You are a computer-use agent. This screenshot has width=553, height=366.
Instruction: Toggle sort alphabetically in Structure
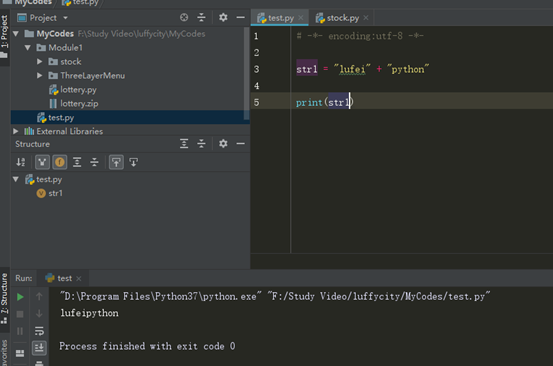point(21,162)
